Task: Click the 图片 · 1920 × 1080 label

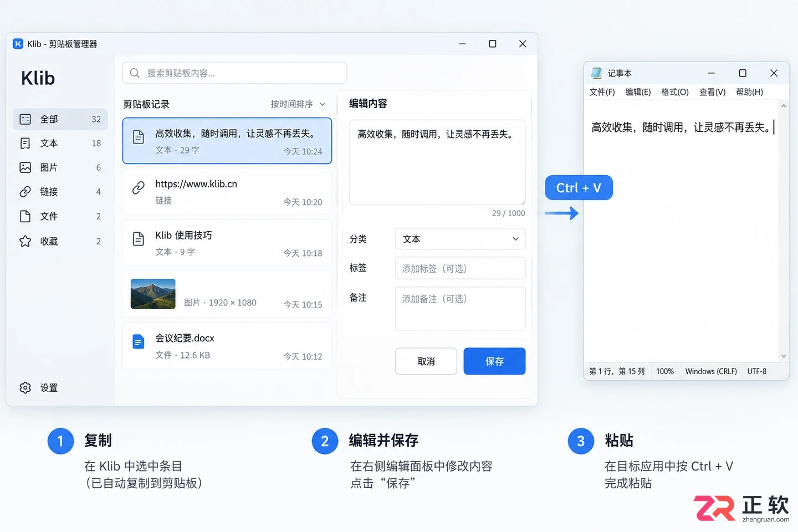Action: click(x=220, y=303)
